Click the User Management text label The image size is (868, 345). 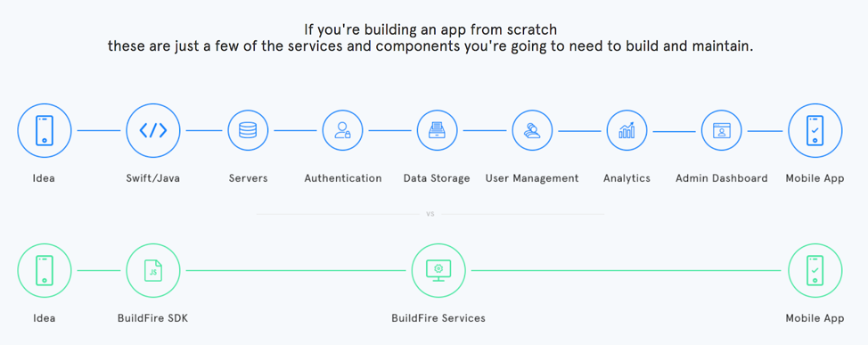532,178
